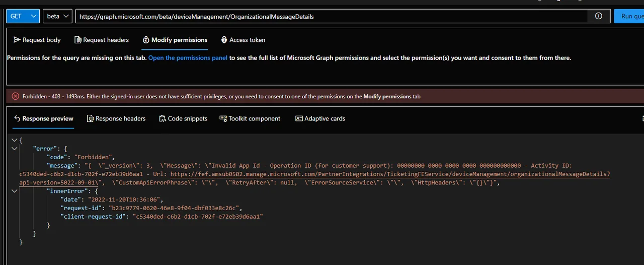Select the Response preview tab
644x265 pixels.
[44, 118]
